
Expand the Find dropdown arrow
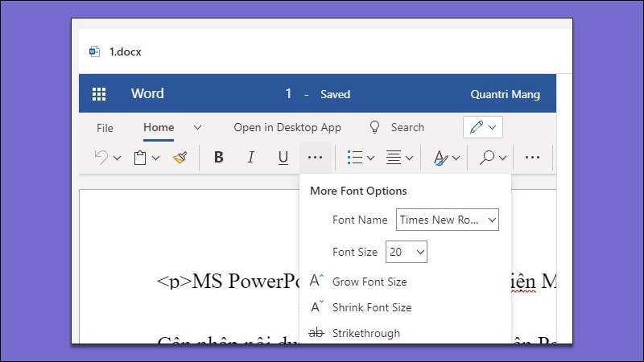coord(502,158)
